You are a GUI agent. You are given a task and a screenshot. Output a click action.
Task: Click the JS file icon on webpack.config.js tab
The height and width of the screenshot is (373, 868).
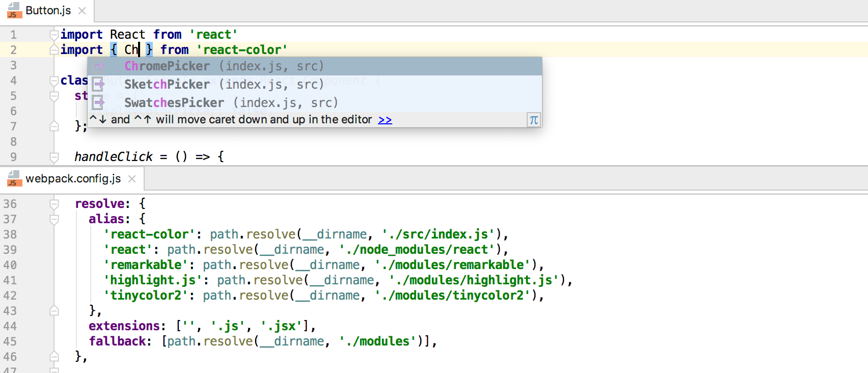[x=13, y=178]
